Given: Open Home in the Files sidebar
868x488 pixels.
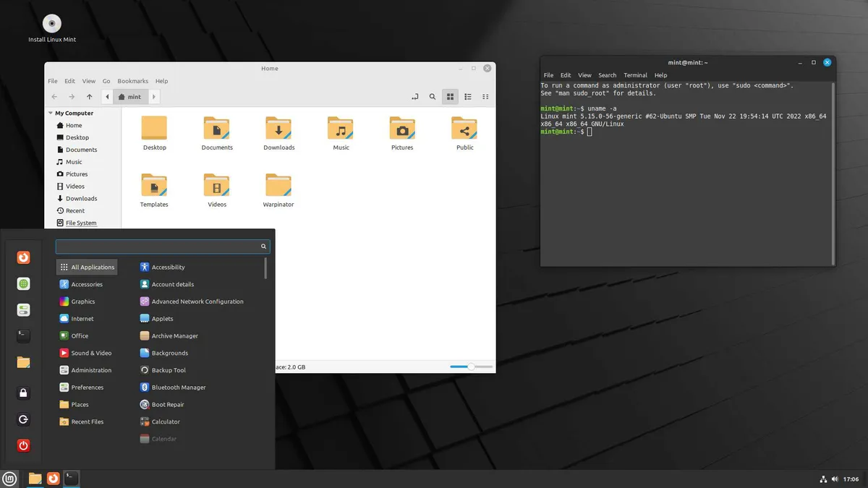Looking at the screenshot, I should click(x=73, y=125).
